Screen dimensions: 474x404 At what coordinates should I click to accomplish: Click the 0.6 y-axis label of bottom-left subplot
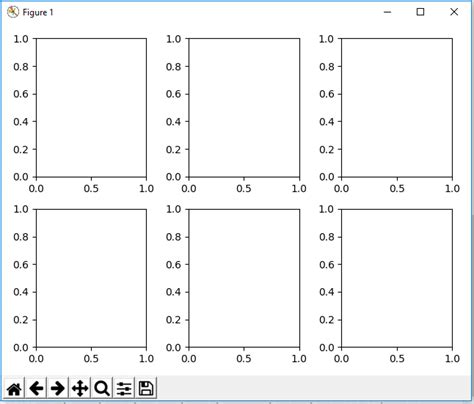pyautogui.click(x=21, y=265)
